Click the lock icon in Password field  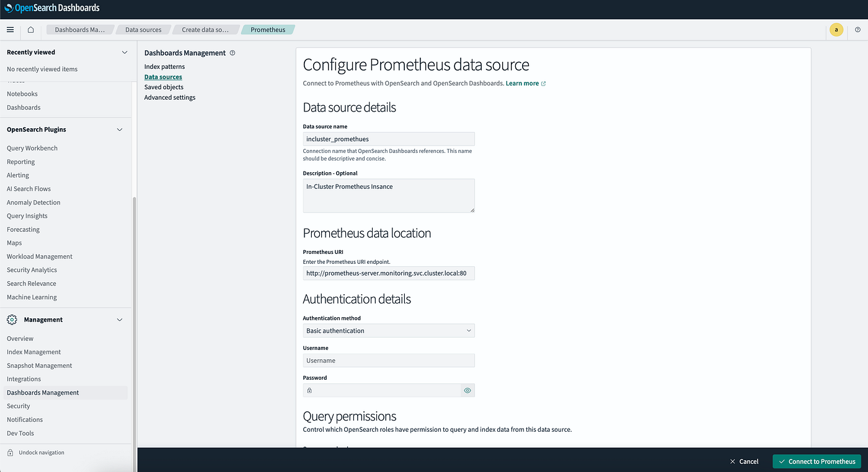tap(309, 391)
